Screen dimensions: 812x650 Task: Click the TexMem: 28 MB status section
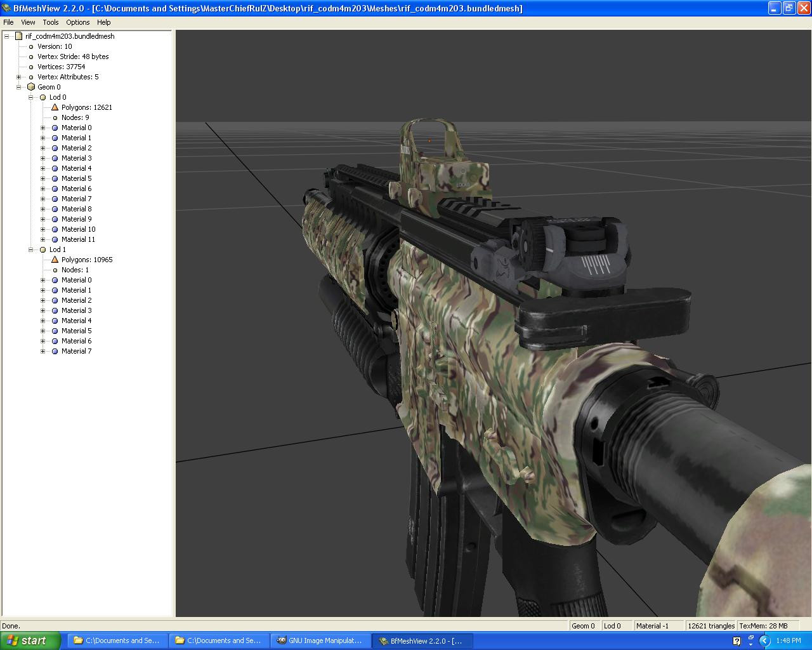point(768,625)
